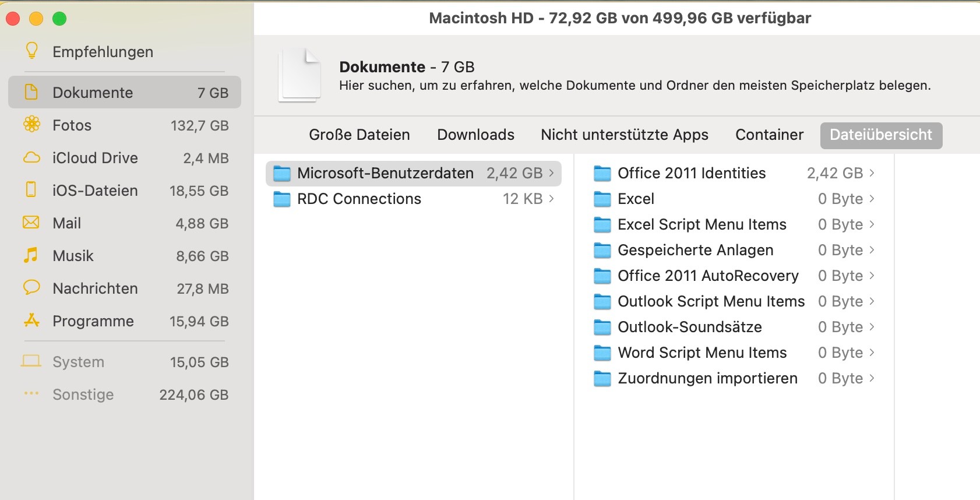Select the Container tab
The height and width of the screenshot is (500, 980).
coord(769,135)
